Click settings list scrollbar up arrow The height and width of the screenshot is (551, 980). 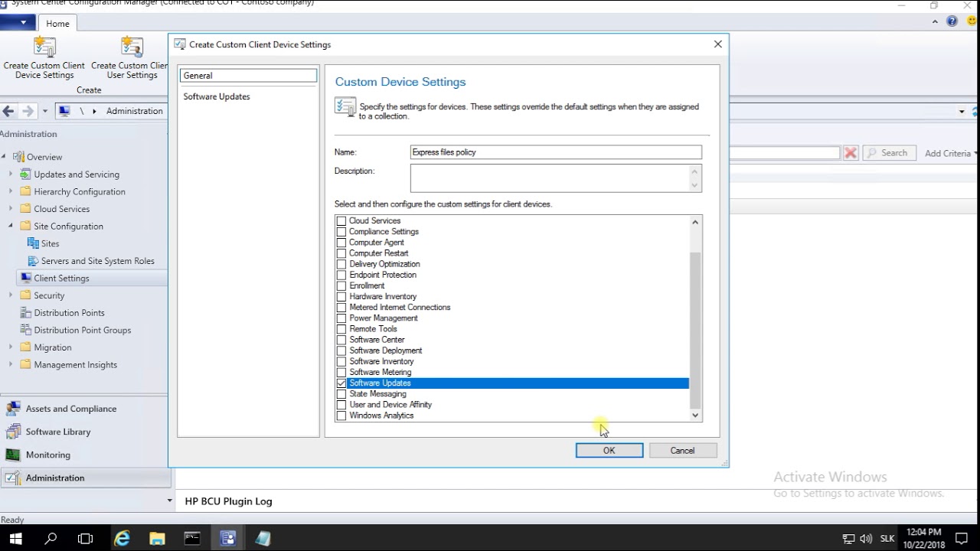pos(695,222)
